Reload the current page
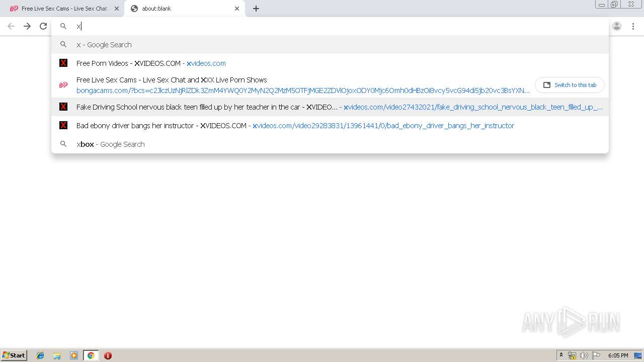Image resolution: width=644 pixels, height=362 pixels. [x=43, y=26]
